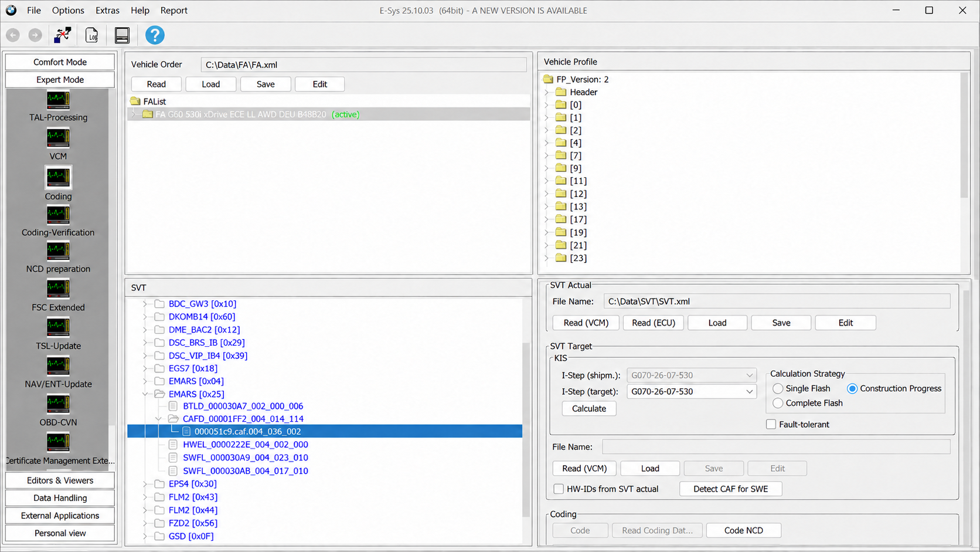Click the blue help question mark icon

click(x=155, y=35)
